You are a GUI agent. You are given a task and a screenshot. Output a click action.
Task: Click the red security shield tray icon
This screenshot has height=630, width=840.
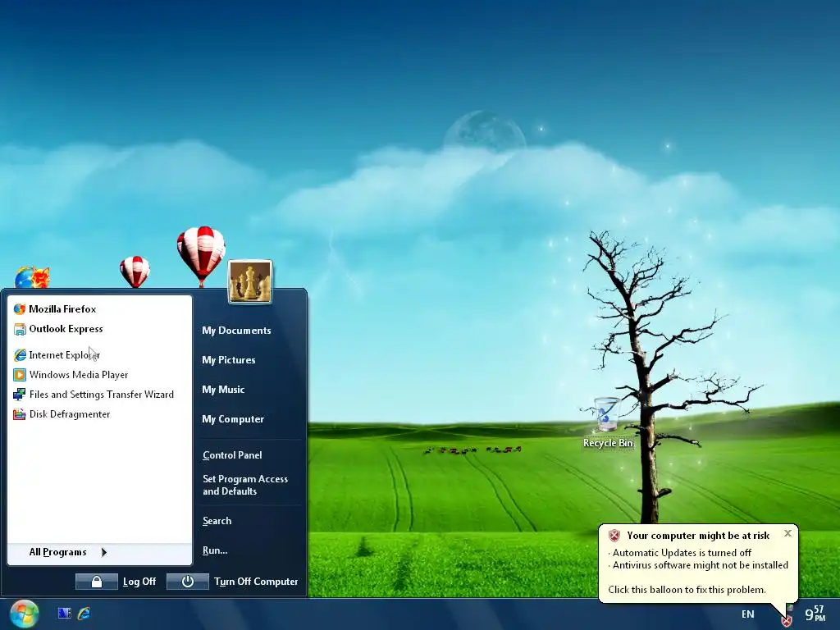(x=786, y=621)
